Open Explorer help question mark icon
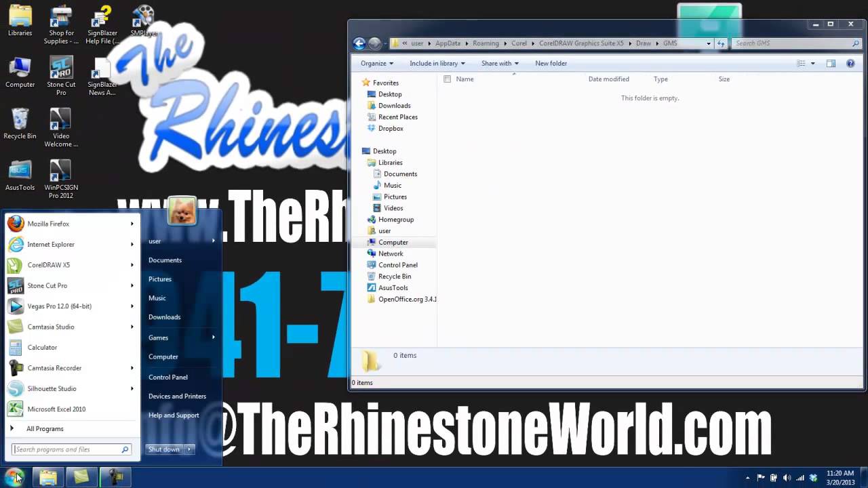868x488 pixels. pos(851,63)
